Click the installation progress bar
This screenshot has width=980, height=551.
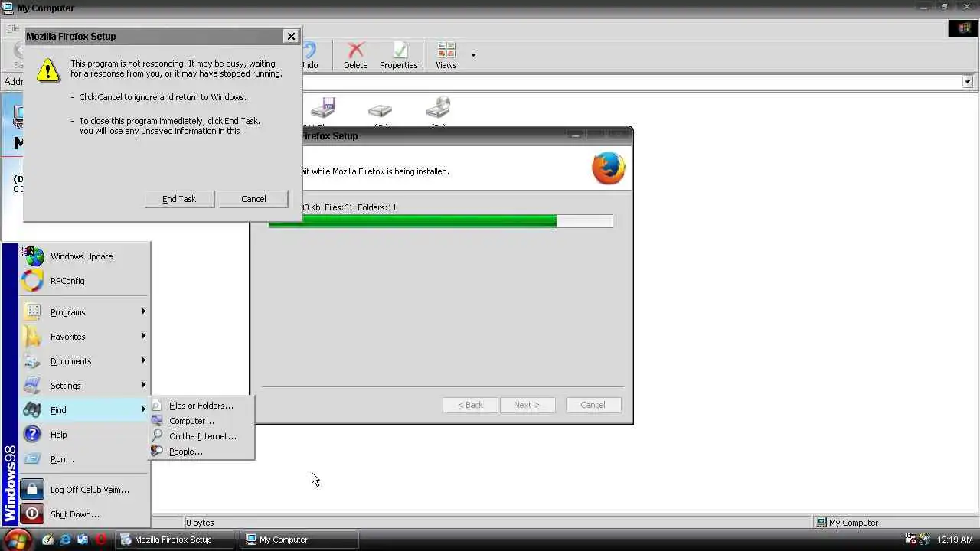click(440, 221)
